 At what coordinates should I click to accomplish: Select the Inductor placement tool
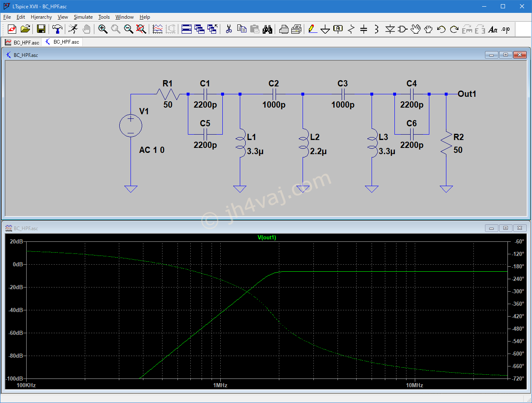click(x=376, y=29)
